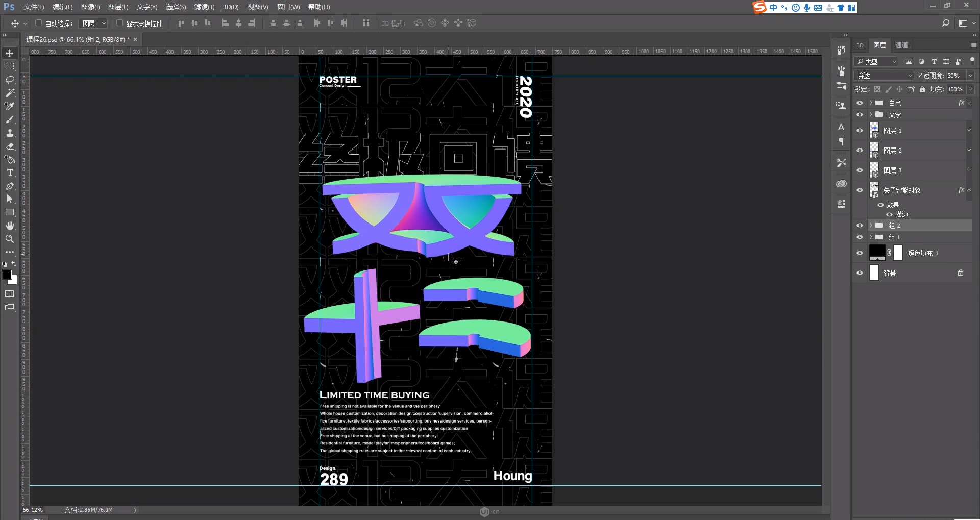This screenshot has height=520, width=980.
Task: Open the 窗口(W) menu
Action: 288,7
